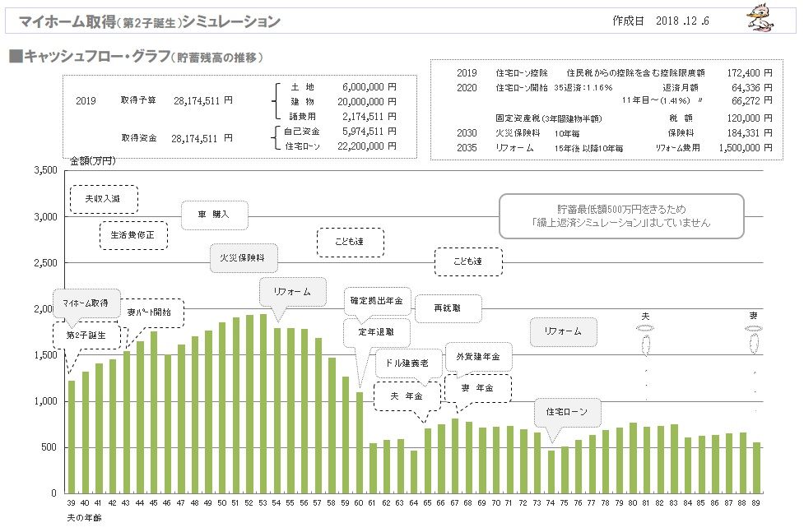Click the 住宅ローン callout near age 74
The width and height of the screenshot is (804, 532).
coord(567,412)
